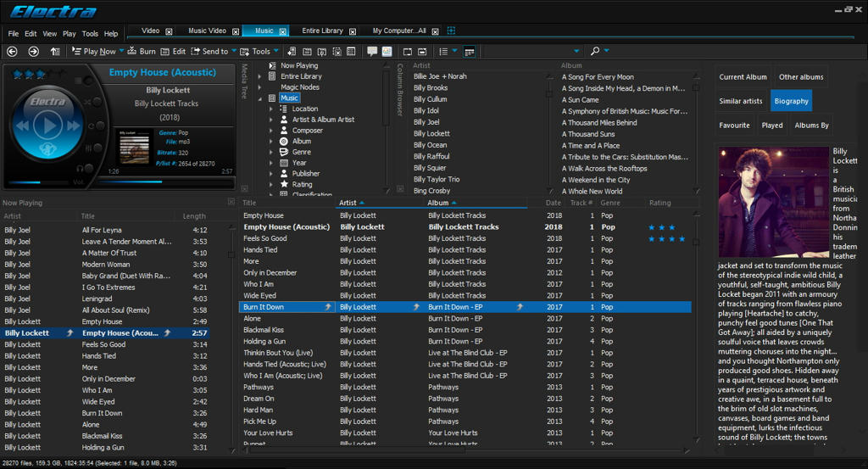Image resolution: width=868 pixels, height=469 pixels.
Task: Click the fast-forward button in the player
Action: click(x=73, y=126)
